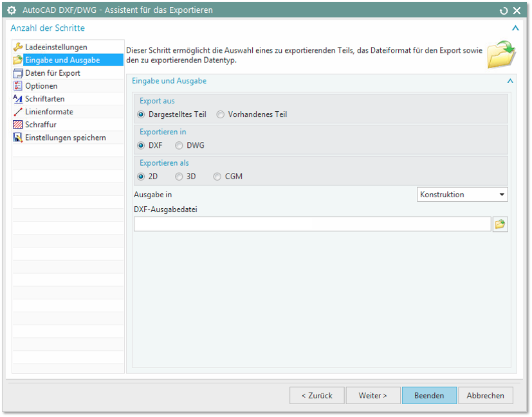Collapse the Anzahl der Schritte panel
The image size is (532, 417).
(515, 28)
